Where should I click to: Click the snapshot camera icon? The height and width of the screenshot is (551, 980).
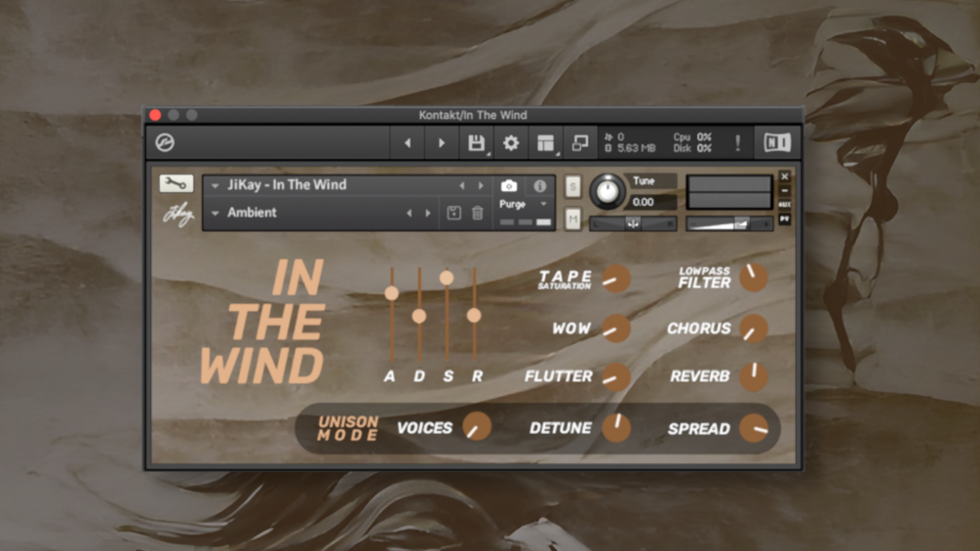(x=509, y=186)
